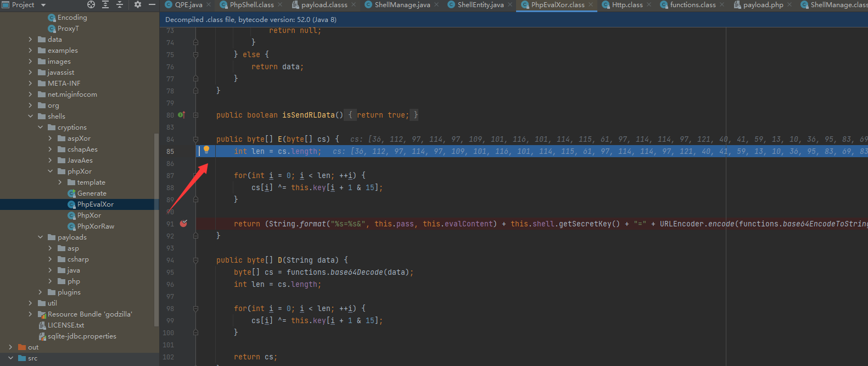Expand the aspXor folder
The height and width of the screenshot is (366, 868).
click(x=50, y=138)
